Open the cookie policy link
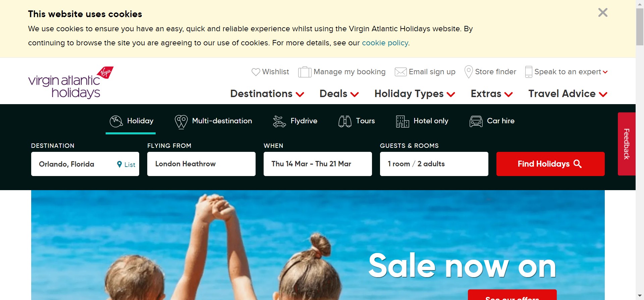The width and height of the screenshot is (644, 300). 385,43
